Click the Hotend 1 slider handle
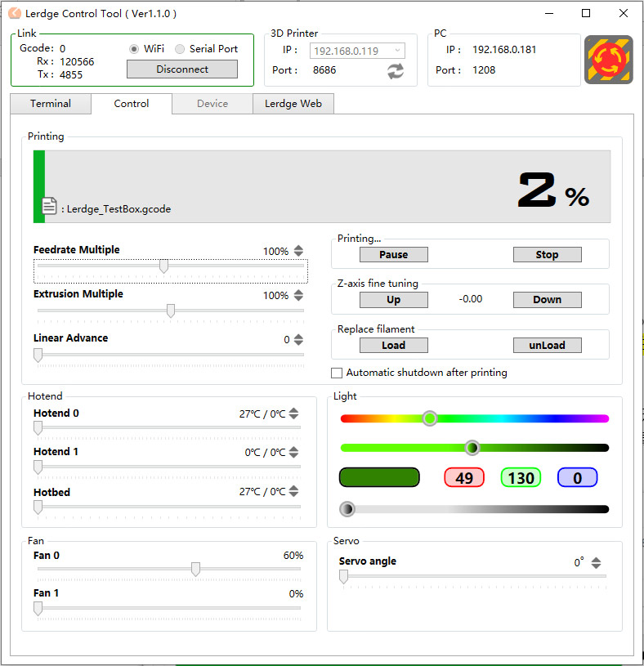The height and width of the screenshot is (666, 644). click(38, 467)
